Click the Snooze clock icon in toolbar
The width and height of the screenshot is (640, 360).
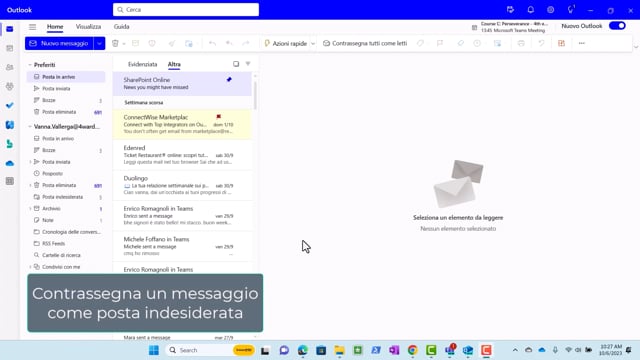point(477,43)
